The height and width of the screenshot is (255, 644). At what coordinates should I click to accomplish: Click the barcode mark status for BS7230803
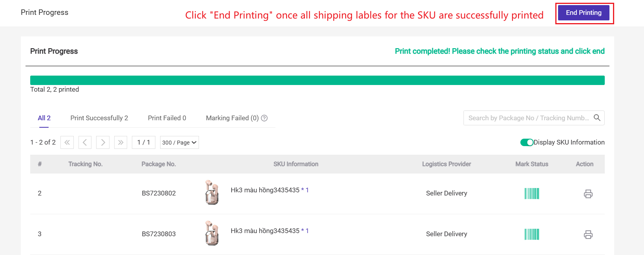[x=532, y=234]
